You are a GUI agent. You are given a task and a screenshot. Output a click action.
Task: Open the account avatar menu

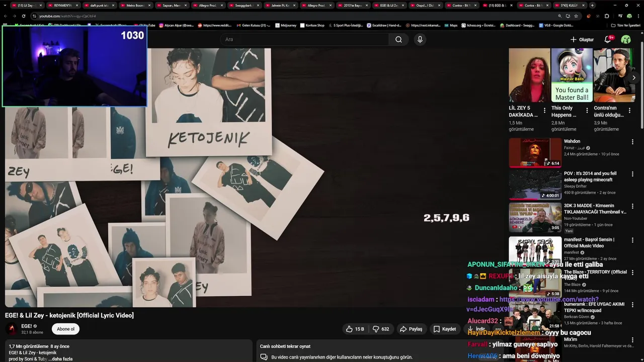[626, 39]
